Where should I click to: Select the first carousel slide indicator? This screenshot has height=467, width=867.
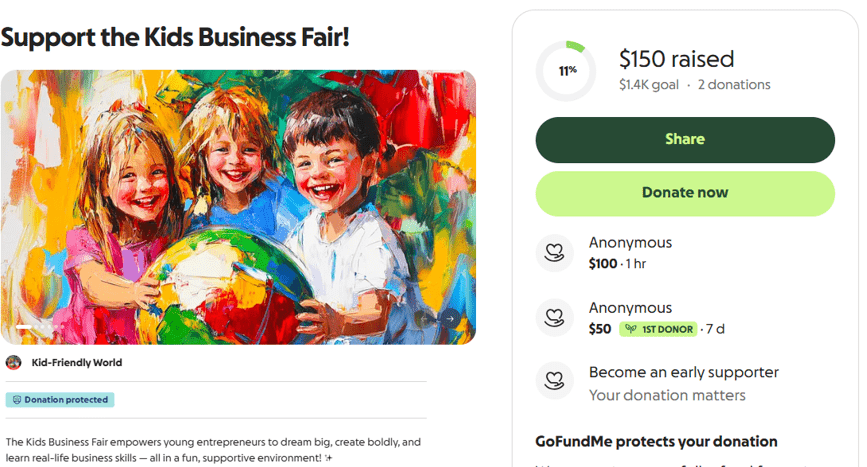[24, 327]
